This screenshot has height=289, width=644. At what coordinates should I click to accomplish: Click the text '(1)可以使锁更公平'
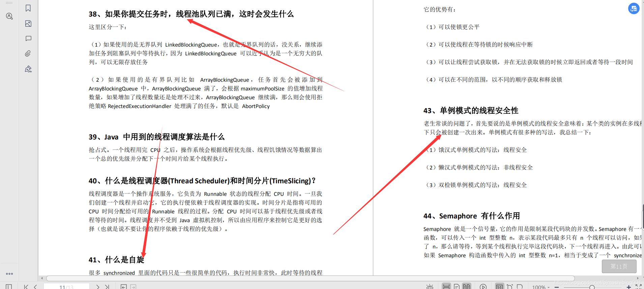pyautogui.click(x=452, y=27)
